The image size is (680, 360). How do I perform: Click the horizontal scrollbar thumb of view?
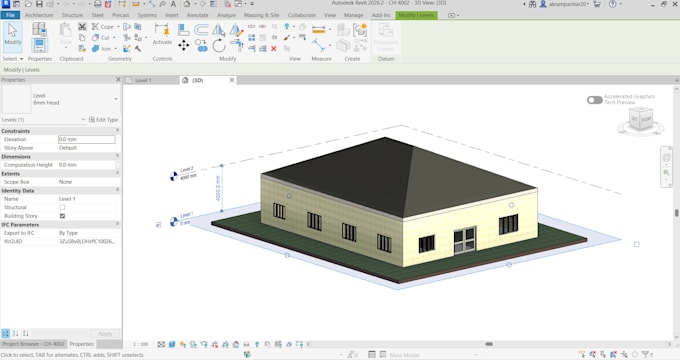(489, 344)
